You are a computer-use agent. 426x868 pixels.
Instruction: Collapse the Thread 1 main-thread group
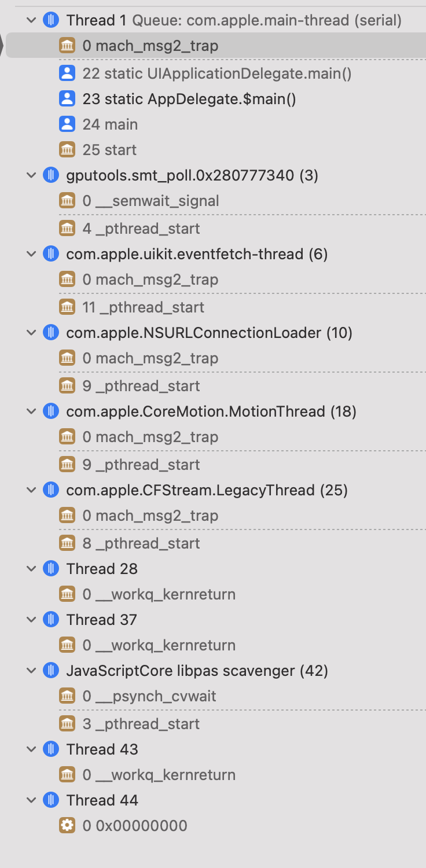click(31, 20)
